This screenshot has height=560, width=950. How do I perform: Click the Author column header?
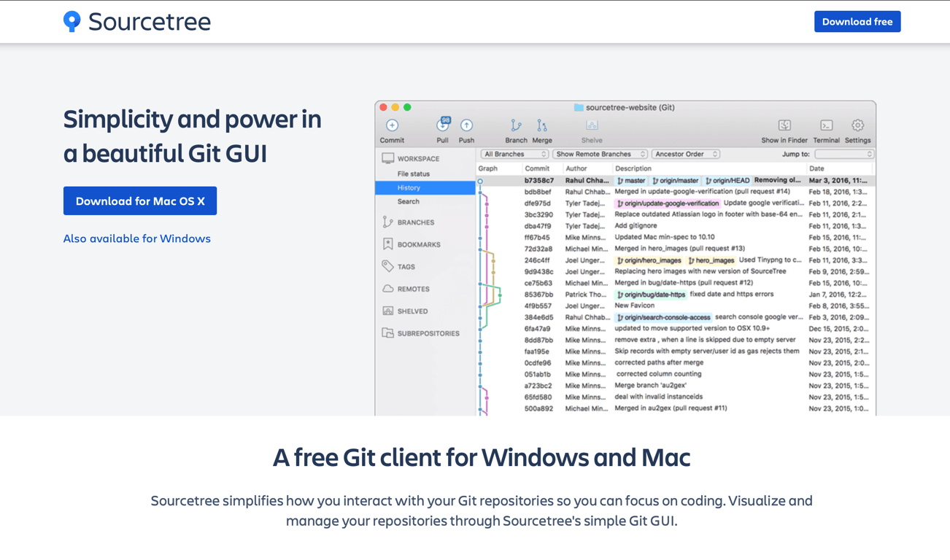click(576, 168)
